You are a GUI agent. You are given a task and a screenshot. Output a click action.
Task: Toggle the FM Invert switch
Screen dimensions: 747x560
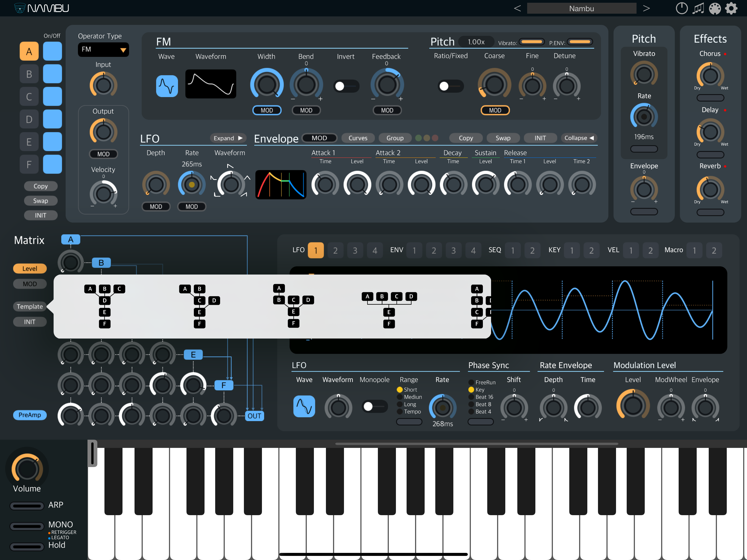pyautogui.click(x=346, y=86)
